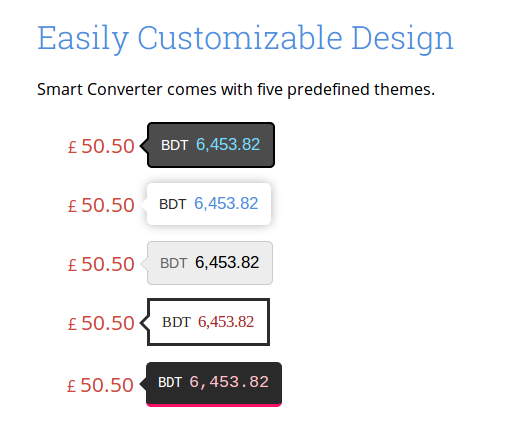Click the Easily Customizable Design heading
505x426 pixels.
(245, 39)
